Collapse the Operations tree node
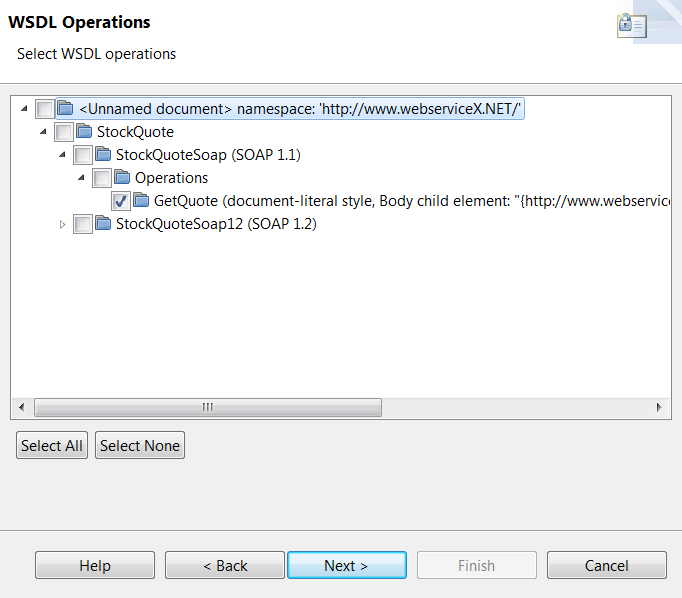 (x=81, y=177)
